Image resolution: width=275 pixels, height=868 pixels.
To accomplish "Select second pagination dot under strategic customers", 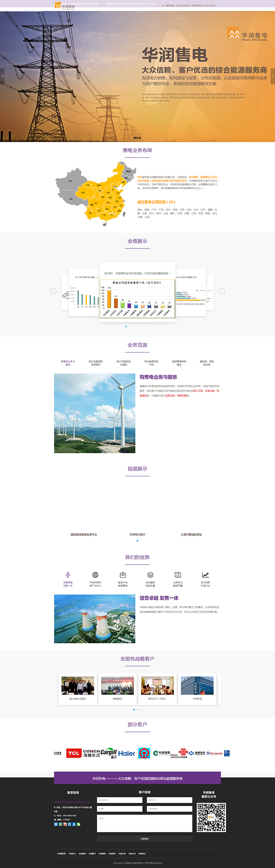I will click(x=137, y=710).
